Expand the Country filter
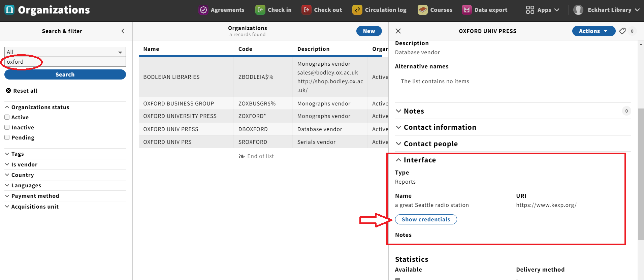Viewport: 644px width, 280px height. coord(20,175)
